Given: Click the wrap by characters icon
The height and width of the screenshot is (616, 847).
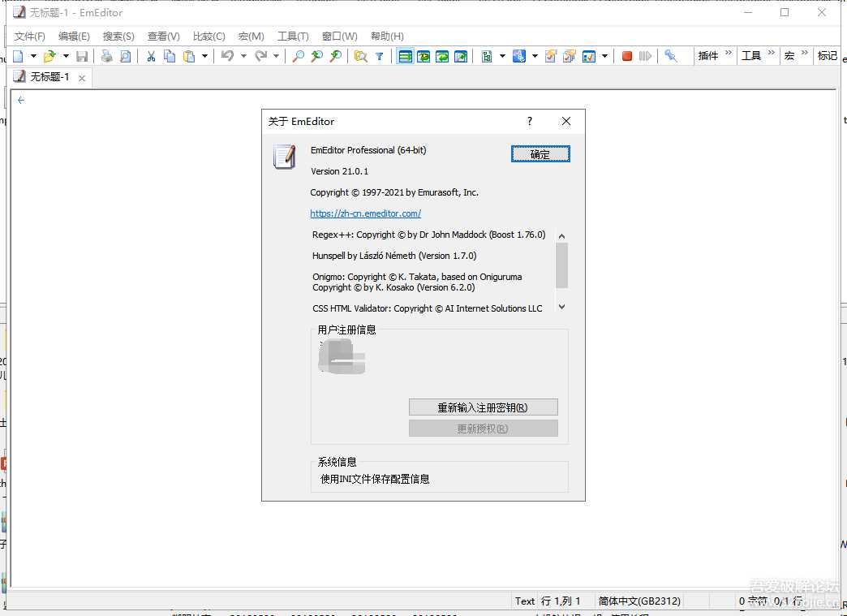Looking at the screenshot, I should pyautogui.click(x=423, y=56).
